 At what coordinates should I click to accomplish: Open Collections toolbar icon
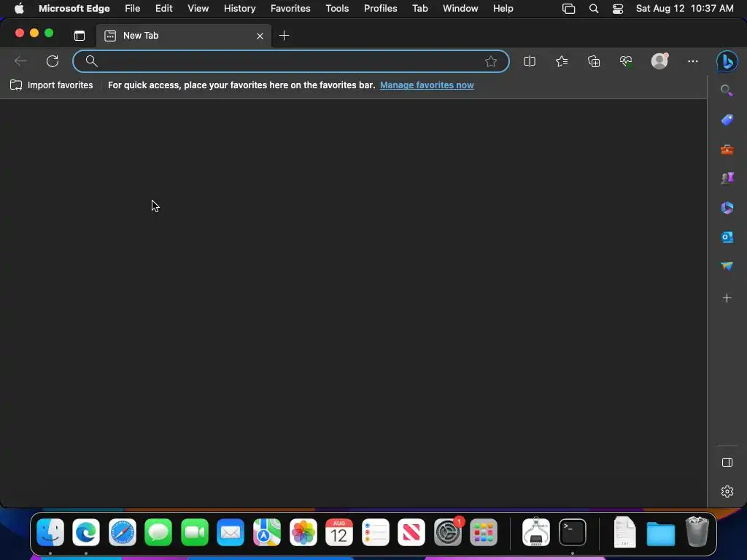594,61
